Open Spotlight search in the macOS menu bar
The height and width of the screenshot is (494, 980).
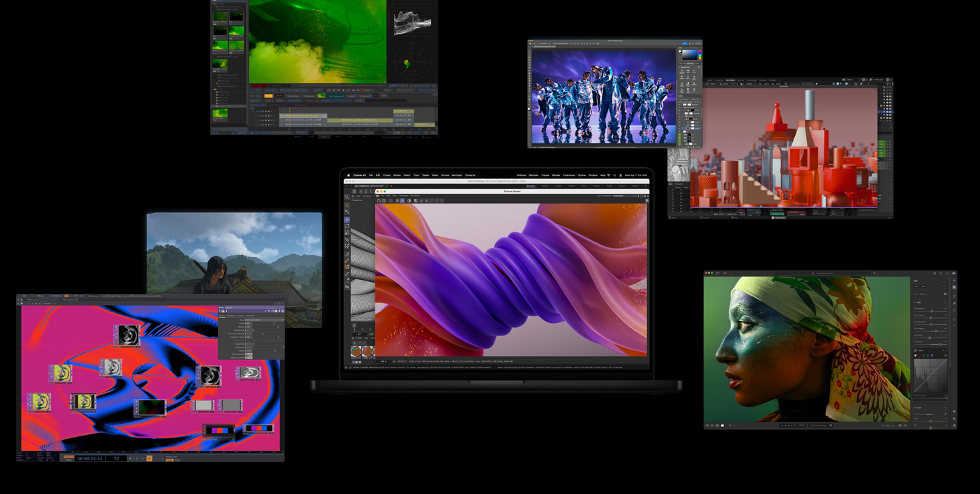pyautogui.click(x=615, y=175)
